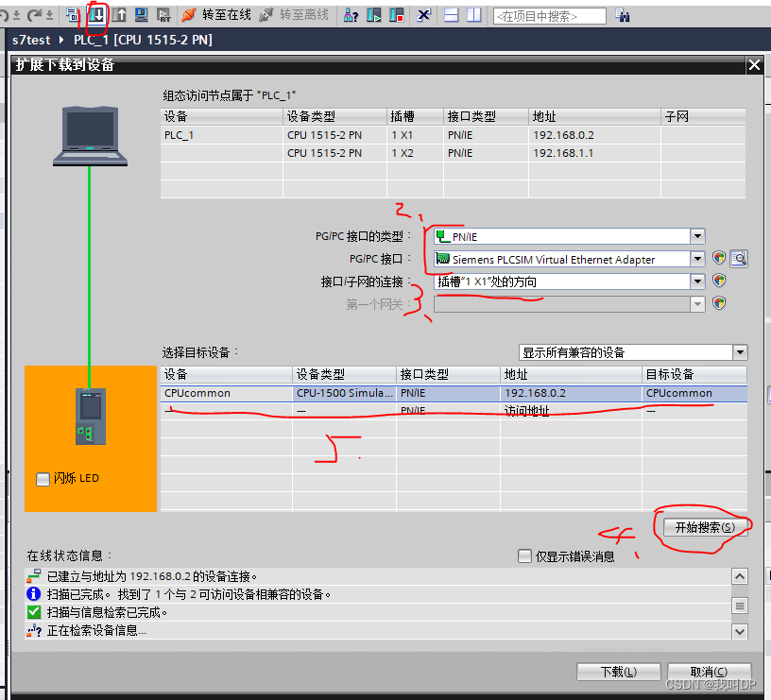
Task: Click the green checkmark status icon
Action: 34,611
